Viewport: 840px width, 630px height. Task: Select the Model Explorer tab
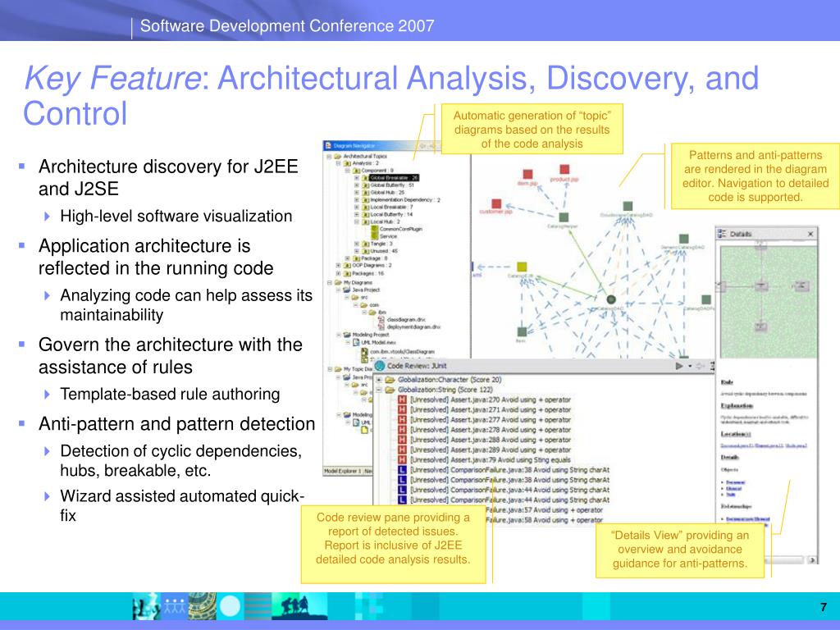click(343, 472)
